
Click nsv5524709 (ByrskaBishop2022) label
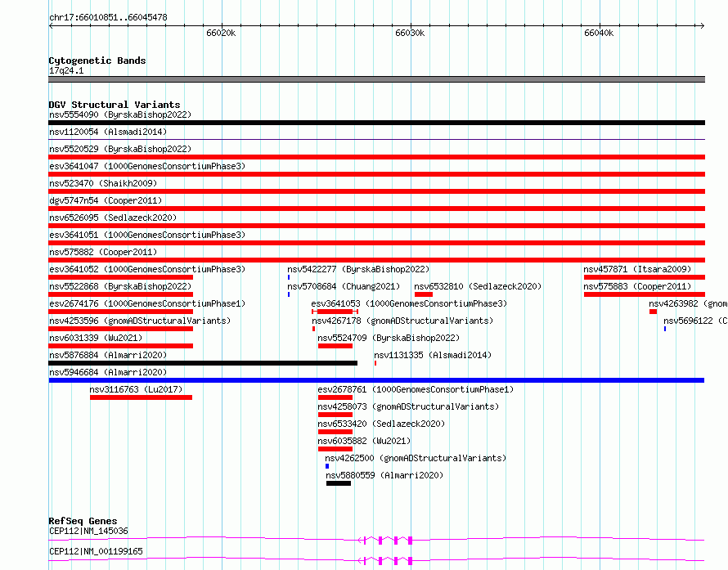pos(389,338)
